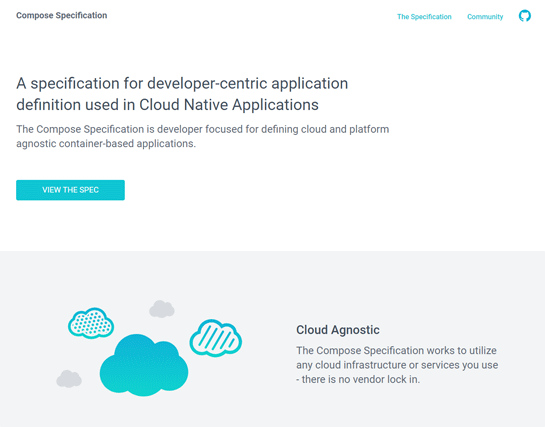This screenshot has width=545, height=427.
Task: Click the main headline about developer-centric application
Action: click(182, 94)
